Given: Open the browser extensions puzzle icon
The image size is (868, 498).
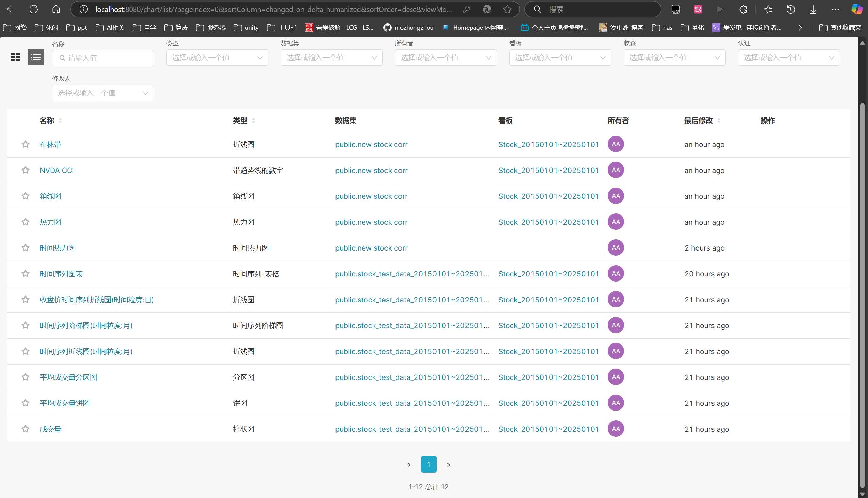Looking at the screenshot, I should point(743,9).
